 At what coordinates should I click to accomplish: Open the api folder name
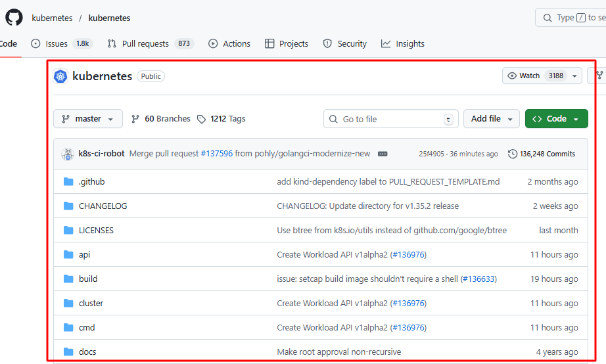[84, 255]
